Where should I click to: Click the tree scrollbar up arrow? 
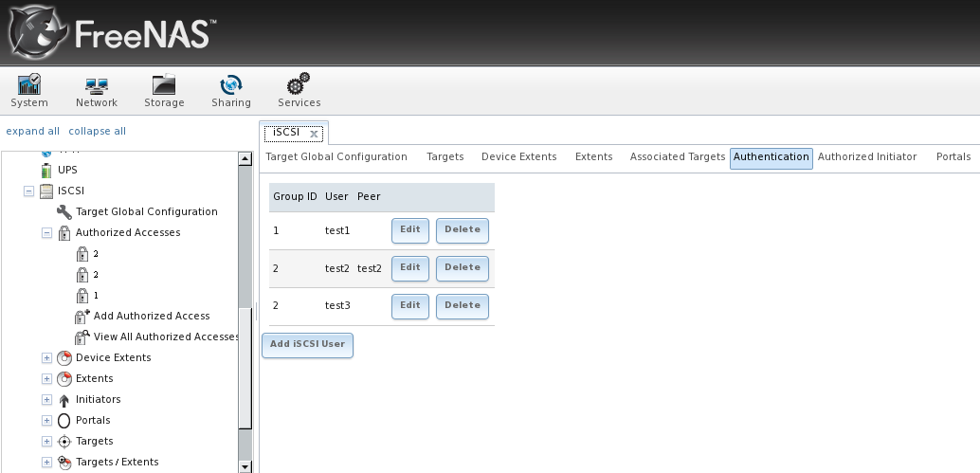pos(245,158)
